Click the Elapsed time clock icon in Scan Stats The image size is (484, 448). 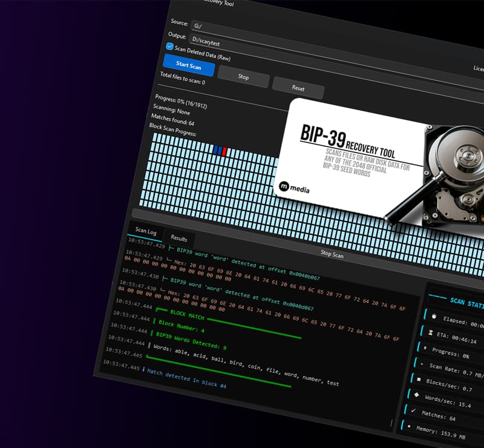click(434, 316)
